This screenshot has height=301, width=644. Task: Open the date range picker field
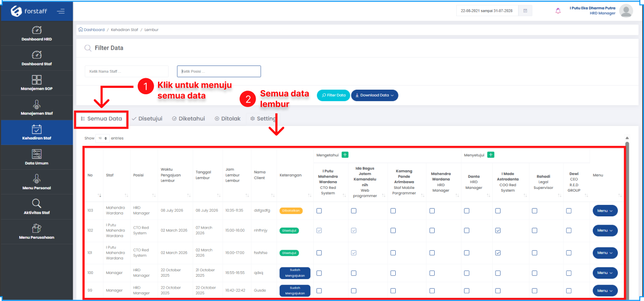point(487,11)
